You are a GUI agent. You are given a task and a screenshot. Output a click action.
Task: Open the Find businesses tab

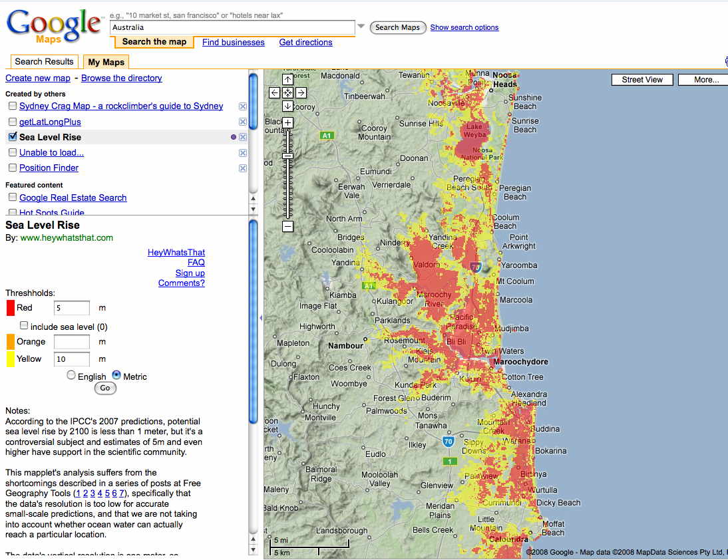[234, 42]
